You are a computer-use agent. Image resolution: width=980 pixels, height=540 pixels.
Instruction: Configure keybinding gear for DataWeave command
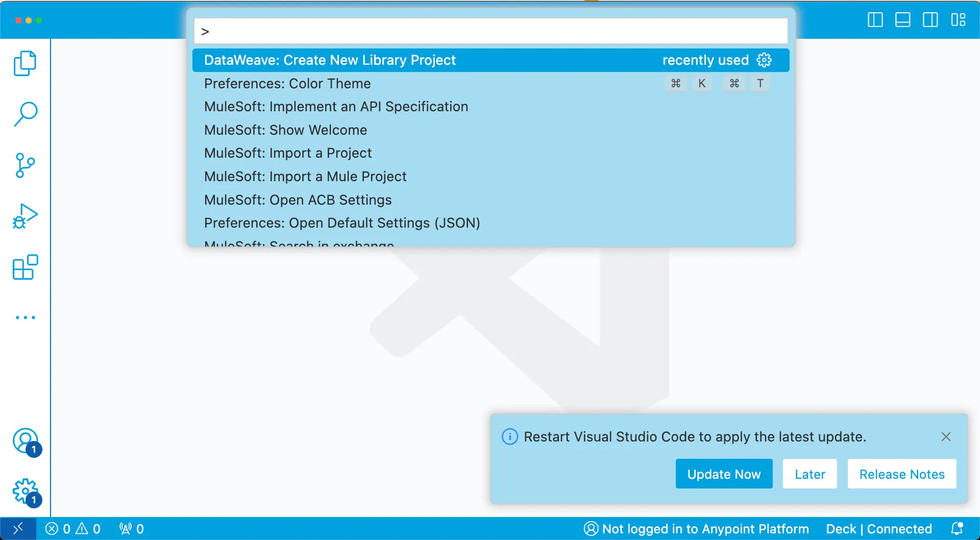click(x=764, y=60)
